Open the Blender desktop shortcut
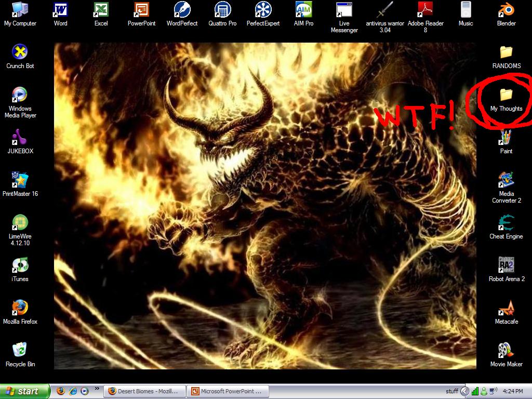 [506, 10]
